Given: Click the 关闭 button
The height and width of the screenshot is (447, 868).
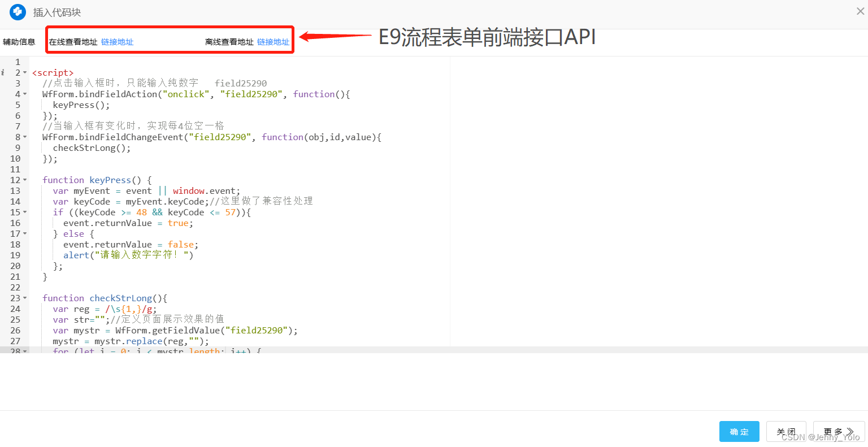Looking at the screenshot, I should [786, 431].
